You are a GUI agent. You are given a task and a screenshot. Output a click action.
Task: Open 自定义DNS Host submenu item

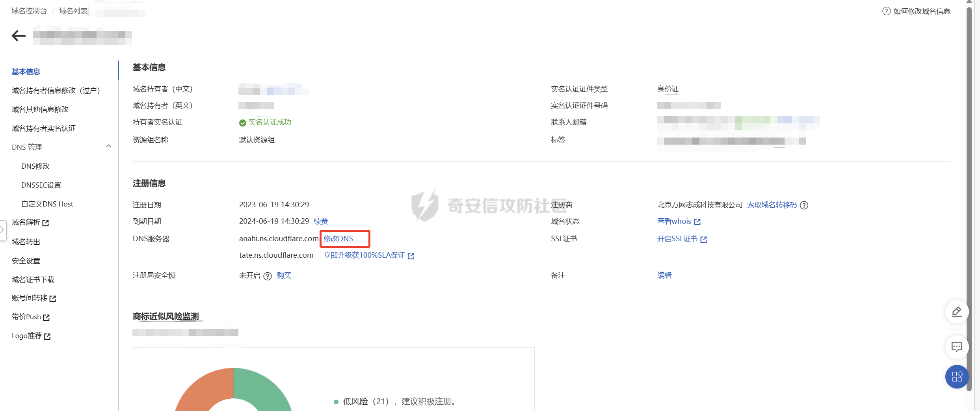click(x=47, y=204)
